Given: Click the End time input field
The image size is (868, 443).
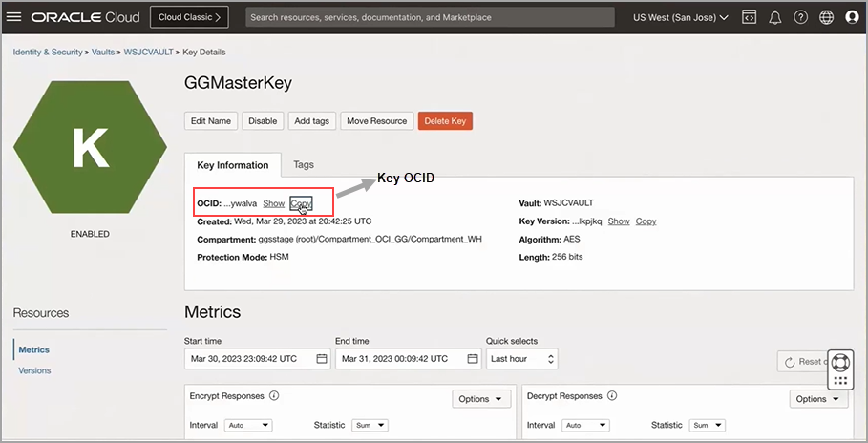Looking at the screenshot, I should [x=409, y=359].
